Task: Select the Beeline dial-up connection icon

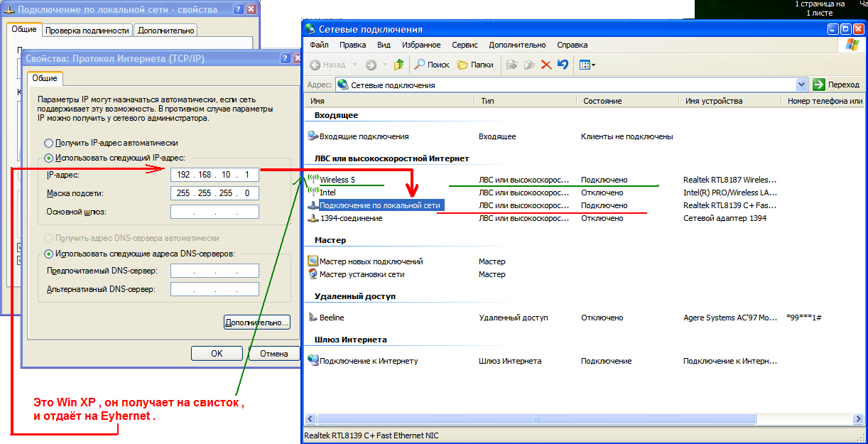Action: pos(313,318)
